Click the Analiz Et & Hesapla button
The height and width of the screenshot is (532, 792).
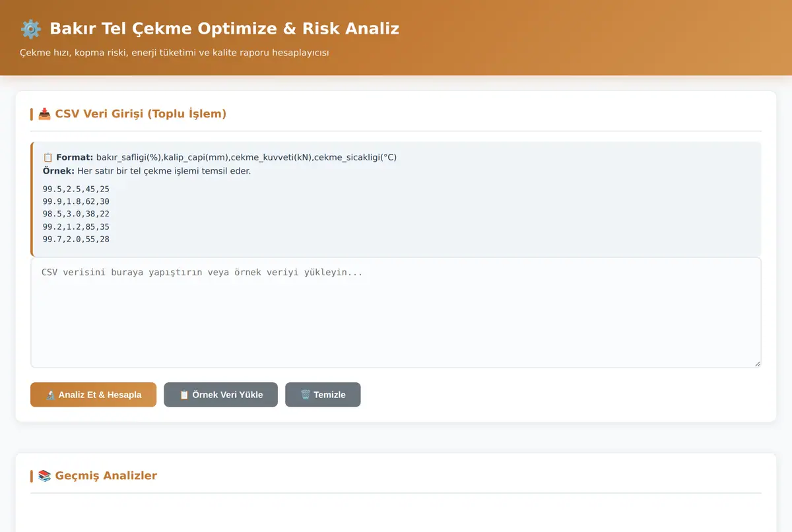point(93,395)
